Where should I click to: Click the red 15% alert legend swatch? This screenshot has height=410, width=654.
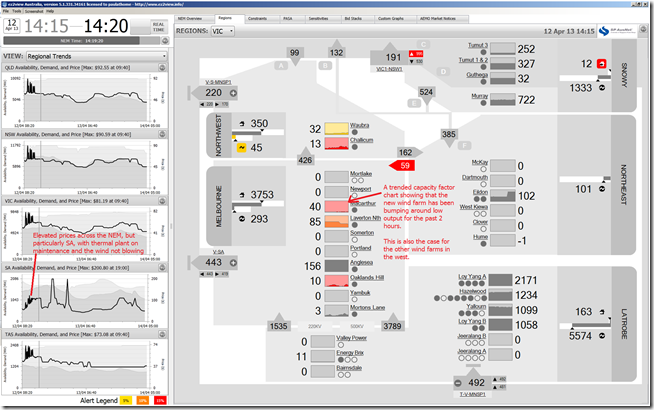click(160, 400)
